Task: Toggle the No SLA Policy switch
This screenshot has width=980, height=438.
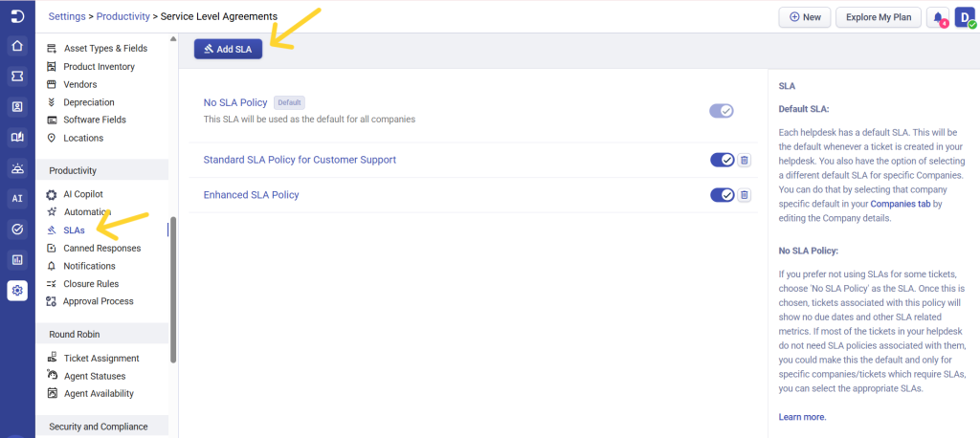Action: [x=722, y=111]
